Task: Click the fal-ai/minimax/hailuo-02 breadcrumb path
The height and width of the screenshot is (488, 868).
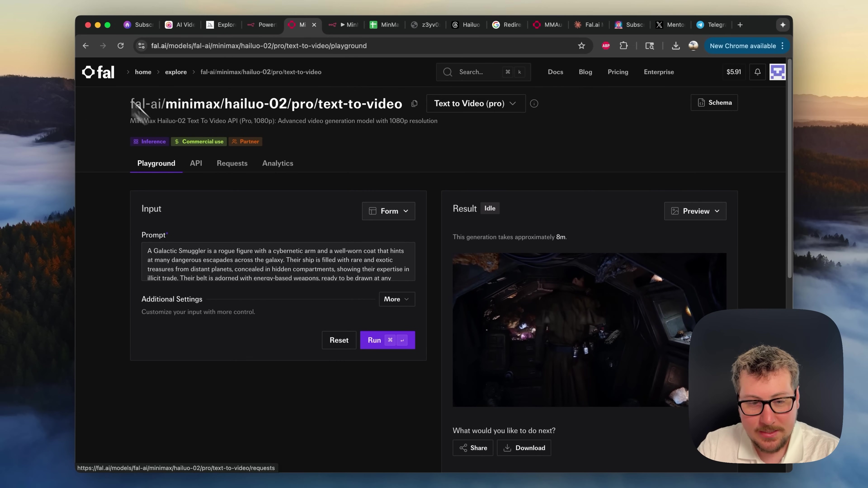Action: pyautogui.click(x=261, y=72)
